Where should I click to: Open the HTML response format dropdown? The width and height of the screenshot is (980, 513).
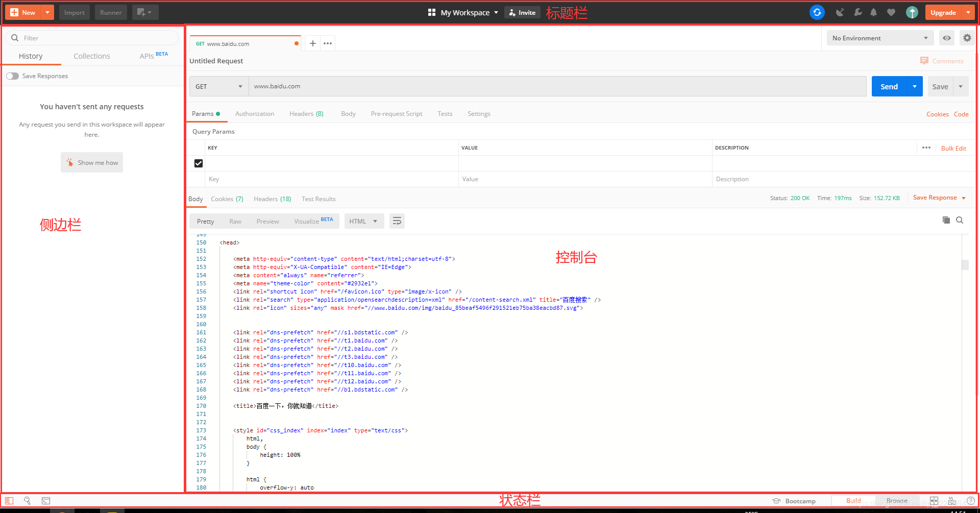(x=364, y=221)
